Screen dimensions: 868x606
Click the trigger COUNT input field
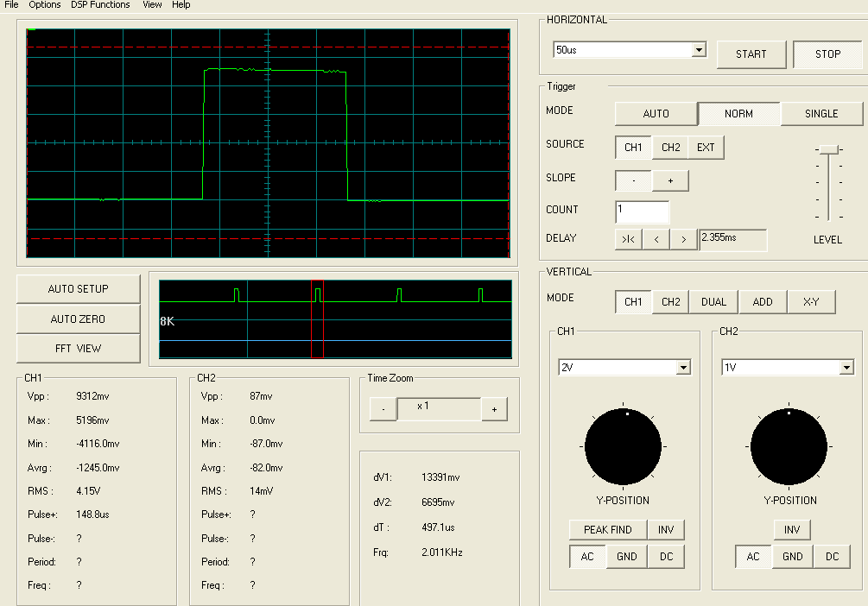(642, 211)
